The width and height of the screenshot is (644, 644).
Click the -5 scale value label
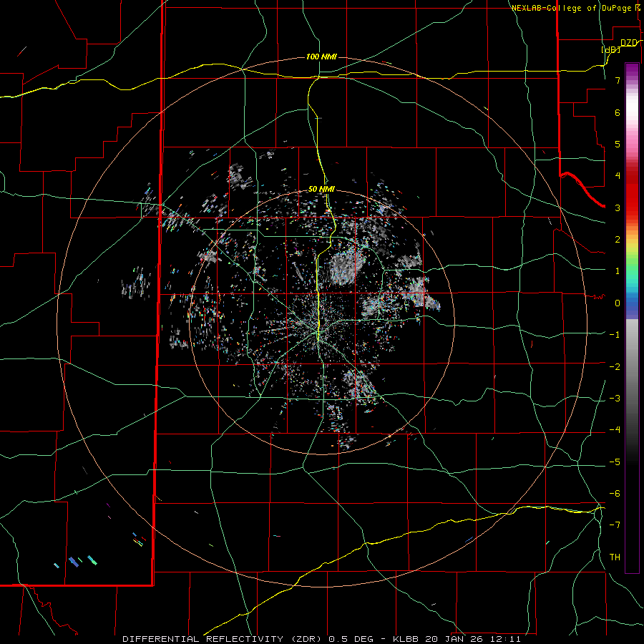[x=615, y=462]
